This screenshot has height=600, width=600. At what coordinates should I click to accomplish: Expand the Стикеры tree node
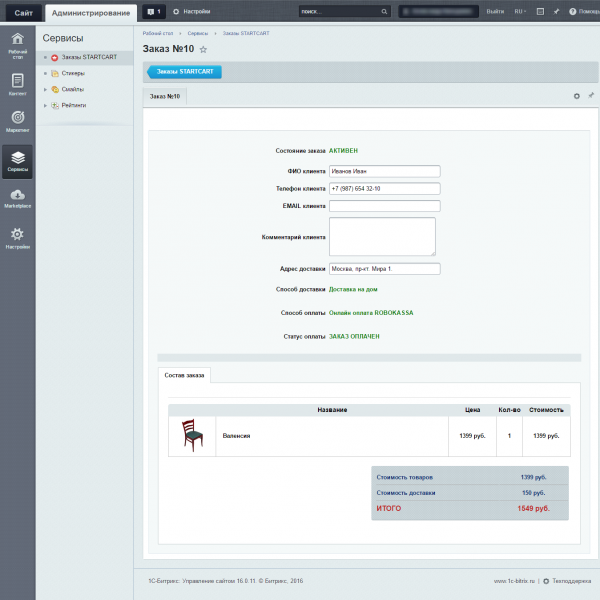(45, 73)
